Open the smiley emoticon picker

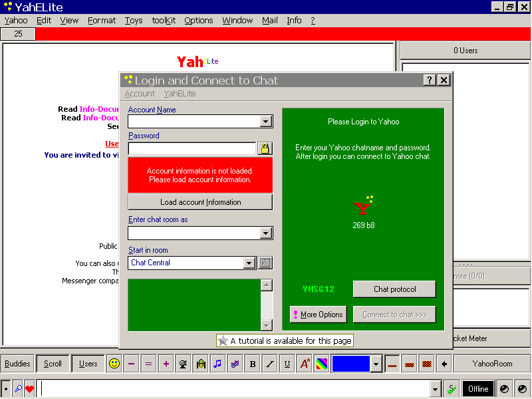[114, 364]
